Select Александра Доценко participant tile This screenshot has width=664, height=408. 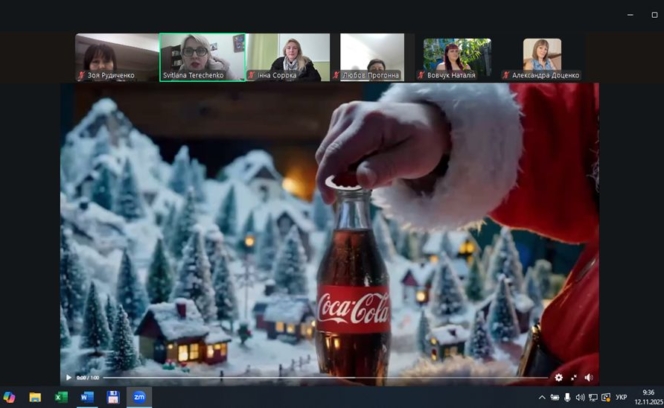pyautogui.click(x=542, y=57)
